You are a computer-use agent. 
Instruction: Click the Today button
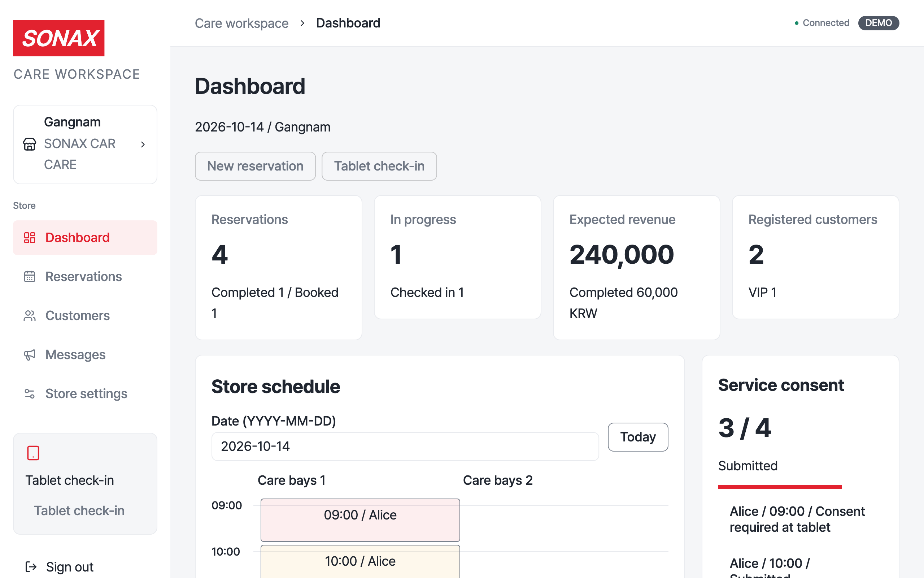point(638,436)
